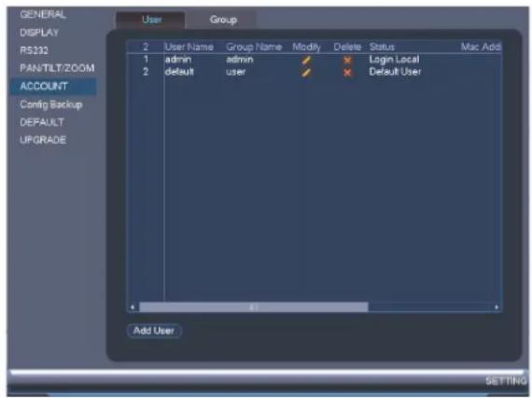
Task: Open the Config Backup menu
Action: click(51, 105)
